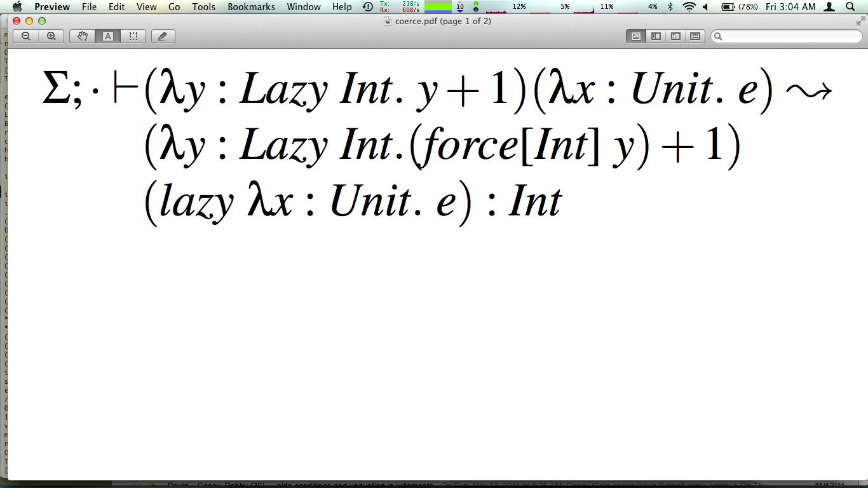Click the Fri 3:04 AM clock
Viewport: 868px width, 488px height.
pyautogui.click(x=790, y=7)
